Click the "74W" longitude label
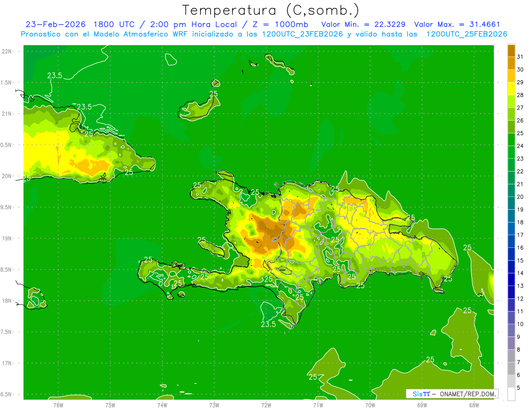532x411 pixels. click(162, 405)
